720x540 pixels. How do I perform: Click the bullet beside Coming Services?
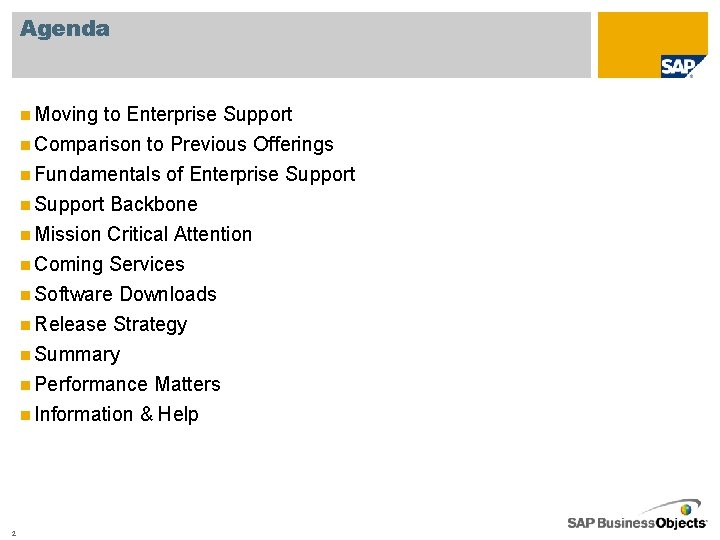point(24,265)
